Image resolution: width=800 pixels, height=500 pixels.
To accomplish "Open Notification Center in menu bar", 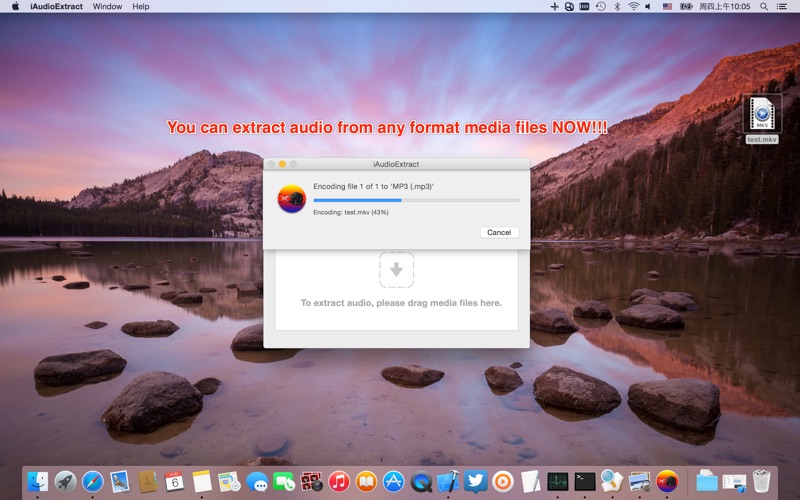I will (781, 6).
